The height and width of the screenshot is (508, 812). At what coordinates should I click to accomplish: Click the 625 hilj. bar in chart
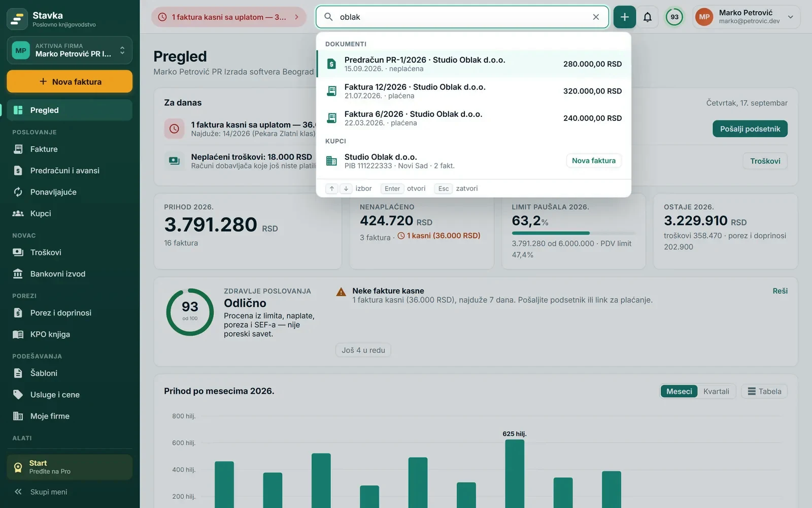tap(515, 473)
